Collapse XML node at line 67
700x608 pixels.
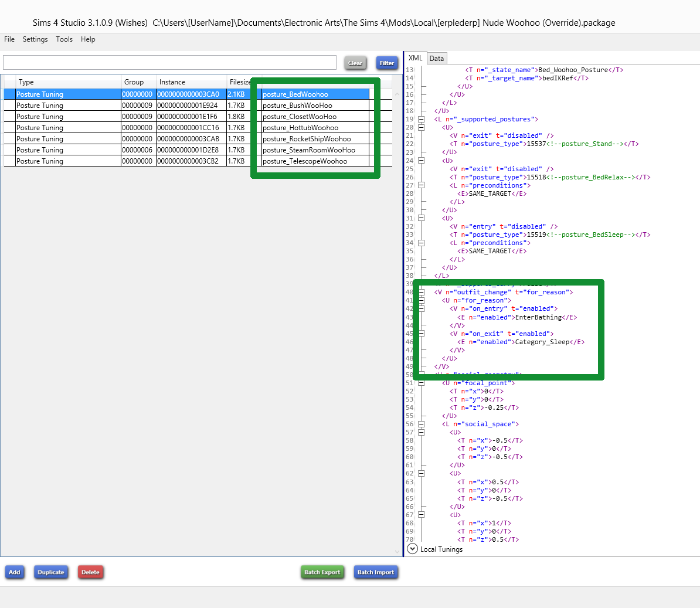[x=421, y=515]
